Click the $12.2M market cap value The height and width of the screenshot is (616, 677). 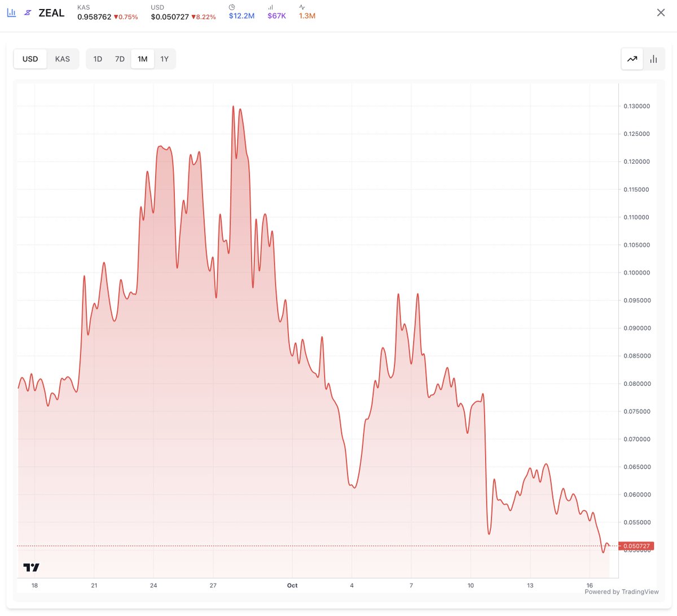pos(241,16)
